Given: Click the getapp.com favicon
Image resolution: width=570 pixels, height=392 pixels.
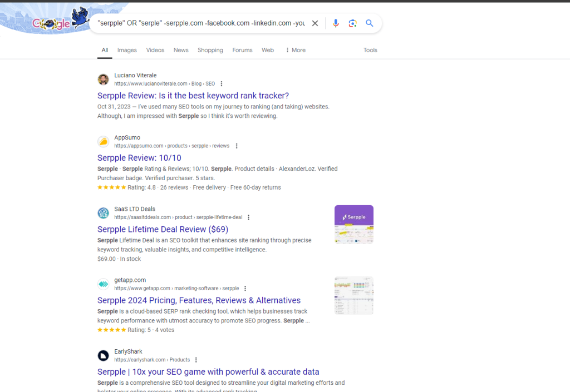Looking at the screenshot, I should pyautogui.click(x=103, y=284).
